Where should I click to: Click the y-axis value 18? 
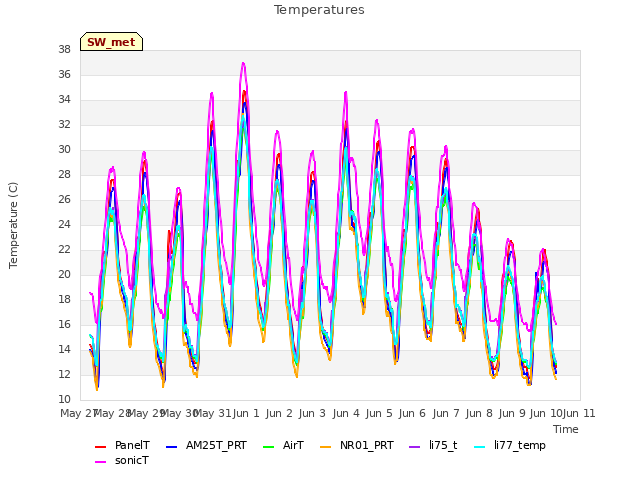(x=64, y=300)
